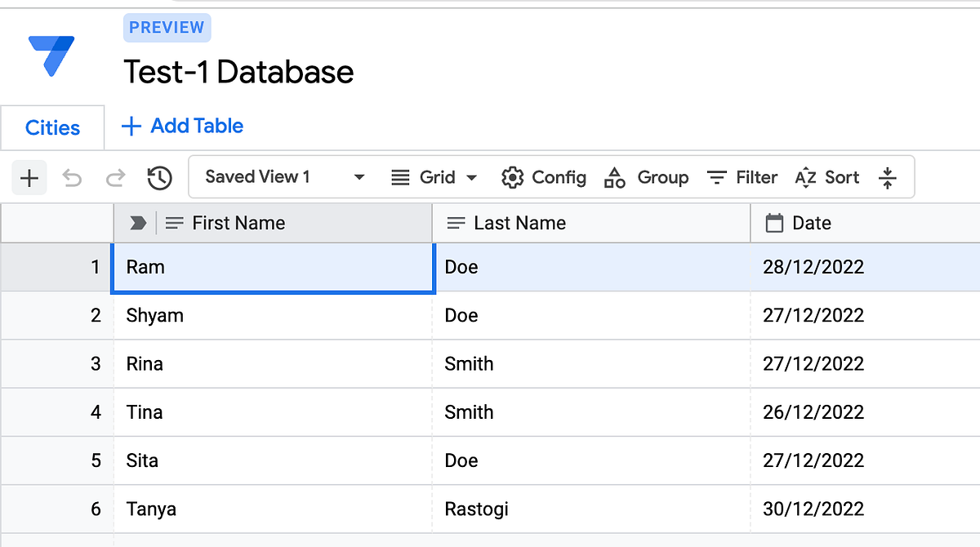Click the redo arrow icon

(116, 178)
